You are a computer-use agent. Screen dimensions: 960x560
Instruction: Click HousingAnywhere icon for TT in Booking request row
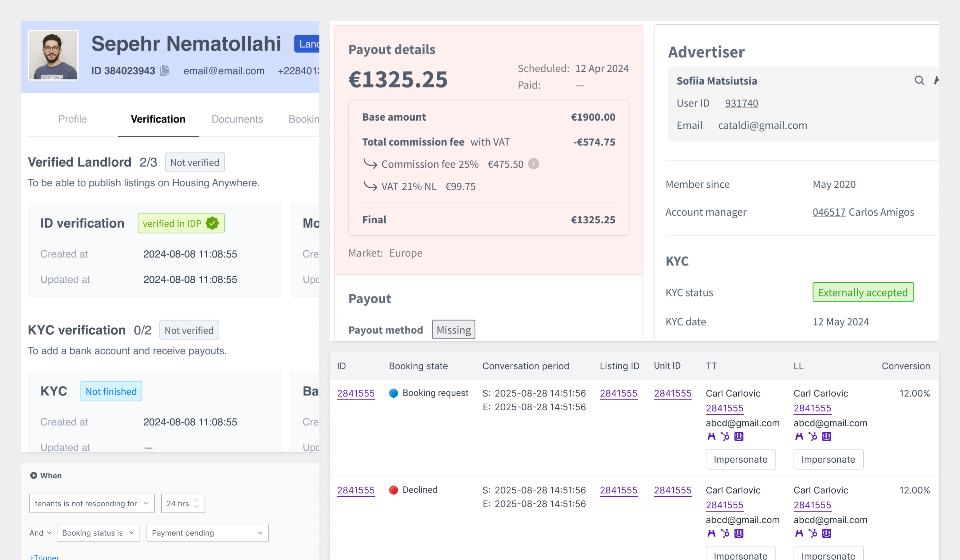(711, 437)
